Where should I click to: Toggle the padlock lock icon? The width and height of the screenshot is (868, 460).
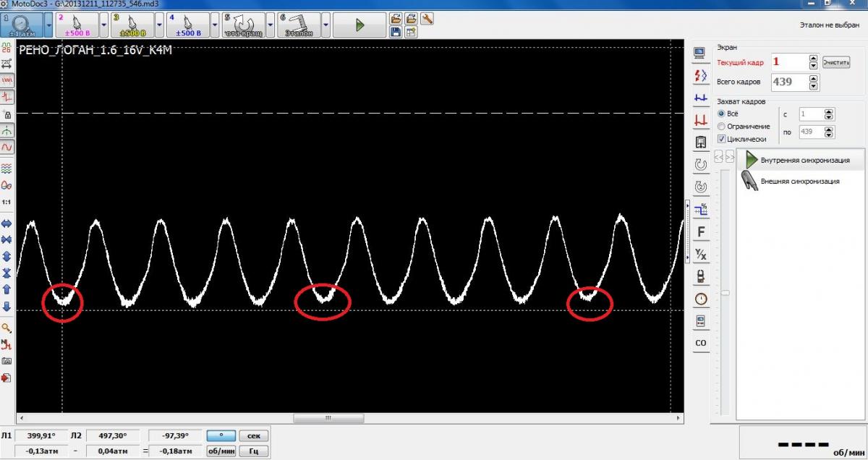[x=7, y=114]
